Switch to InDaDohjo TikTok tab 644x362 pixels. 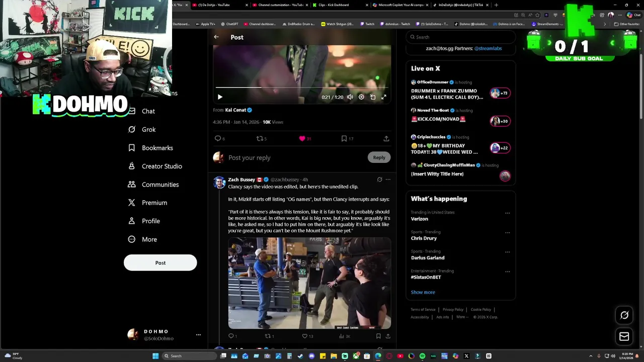pyautogui.click(x=460, y=5)
